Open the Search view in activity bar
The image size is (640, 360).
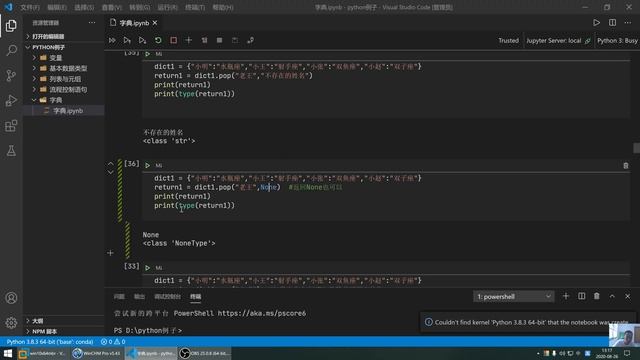coord(11,51)
